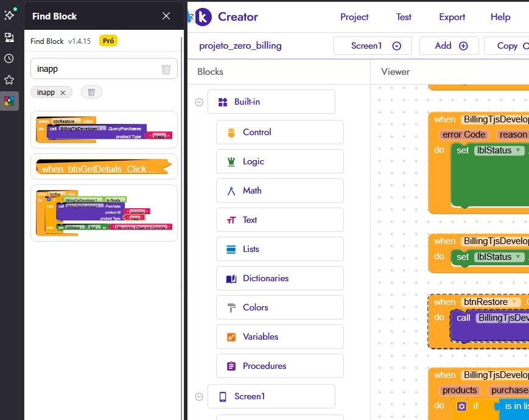Open the Logic blocks drawer
Viewport: 529px width, 420px height.
tap(279, 161)
